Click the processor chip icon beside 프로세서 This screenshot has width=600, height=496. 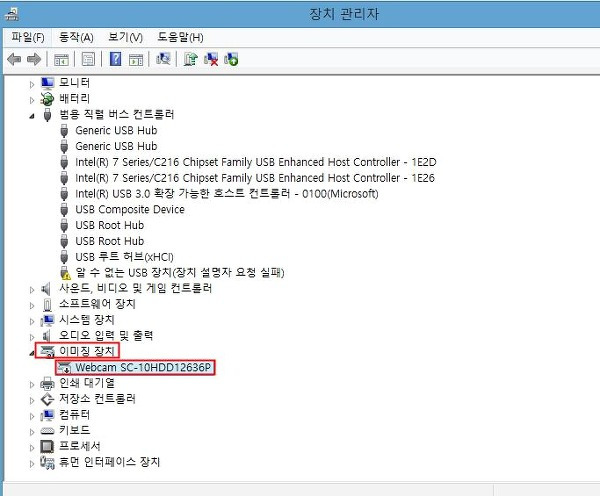pyautogui.click(x=47, y=446)
